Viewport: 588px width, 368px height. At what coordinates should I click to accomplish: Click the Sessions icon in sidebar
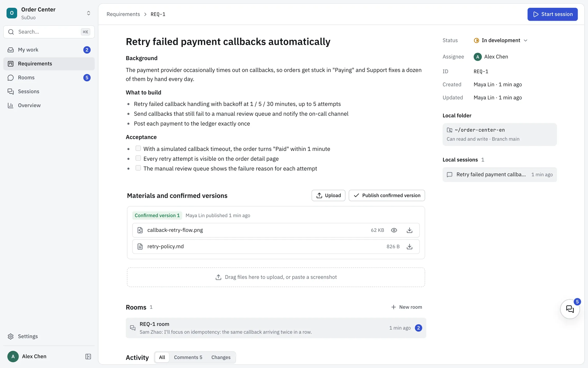tap(11, 91)
